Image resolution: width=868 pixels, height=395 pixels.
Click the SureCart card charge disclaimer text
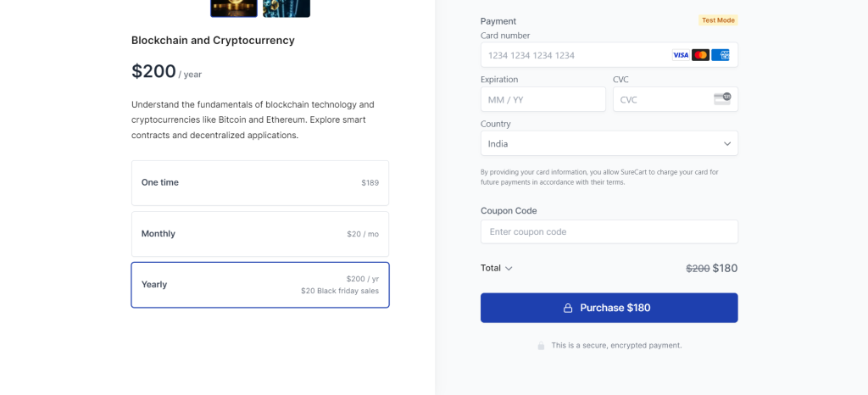[x=599, y=177]
